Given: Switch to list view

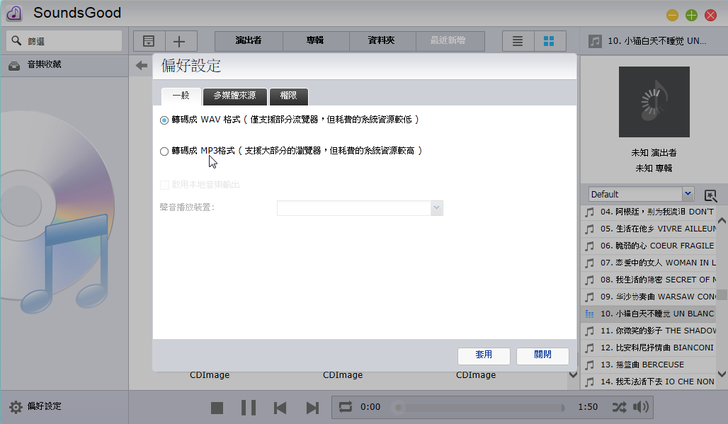Looking at the screenshot, I should click(518, 41).
